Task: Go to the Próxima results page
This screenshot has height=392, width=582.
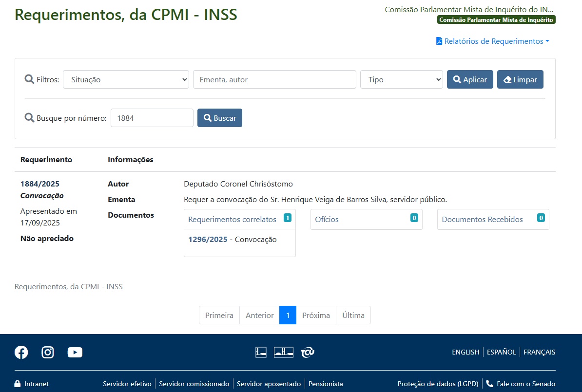Action: point(316,315)
